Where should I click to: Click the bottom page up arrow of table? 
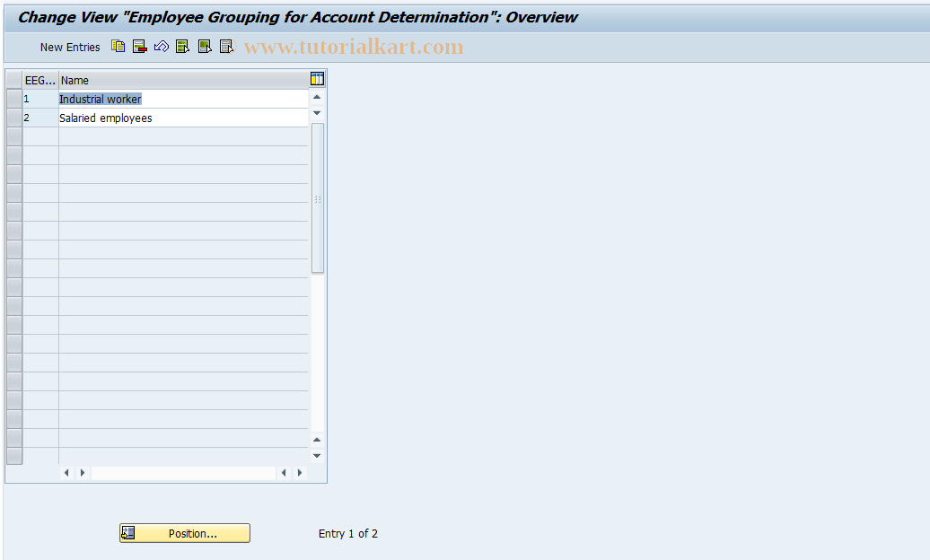click(317, 440)
